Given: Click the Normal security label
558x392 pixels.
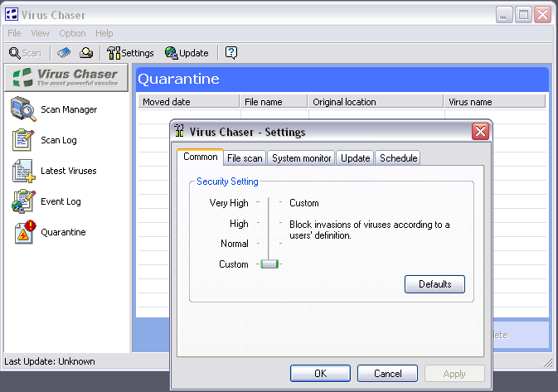Looking at the screenshot, I should [235, 244].
